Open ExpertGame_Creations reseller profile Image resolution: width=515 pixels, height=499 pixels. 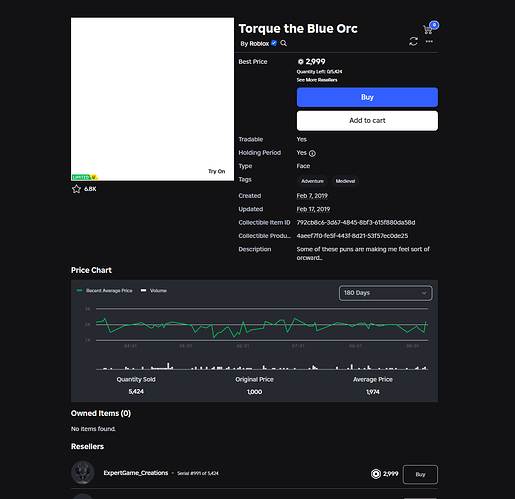pos(136,473)
